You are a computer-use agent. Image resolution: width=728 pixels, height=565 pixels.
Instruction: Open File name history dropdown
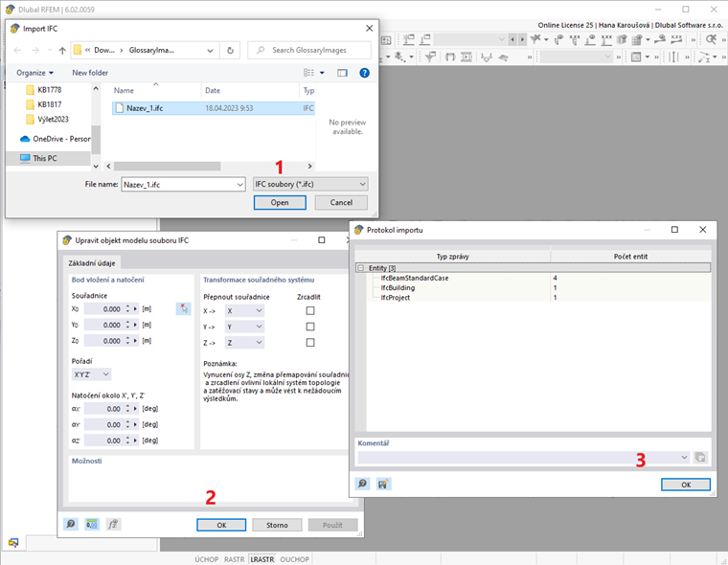point(239,185)
